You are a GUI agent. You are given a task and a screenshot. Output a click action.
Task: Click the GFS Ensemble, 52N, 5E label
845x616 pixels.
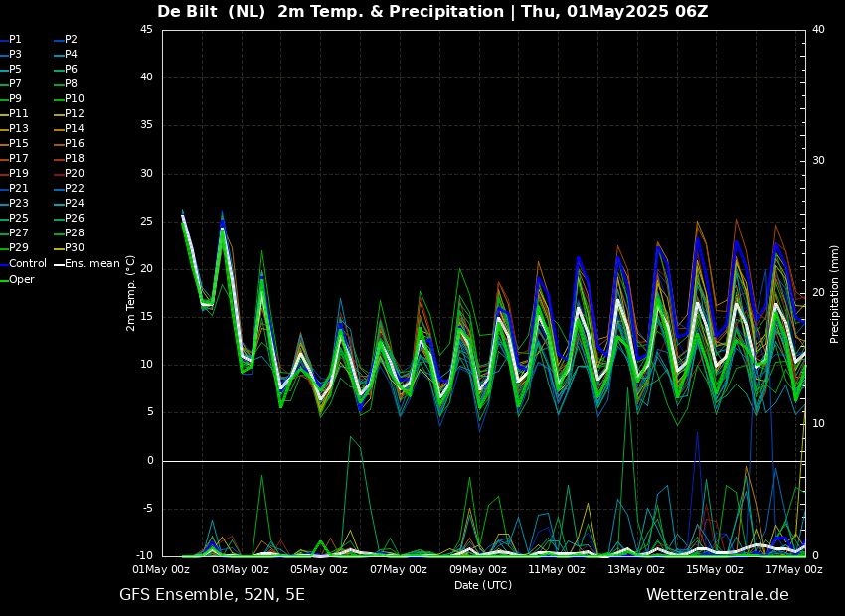[212, 595]
